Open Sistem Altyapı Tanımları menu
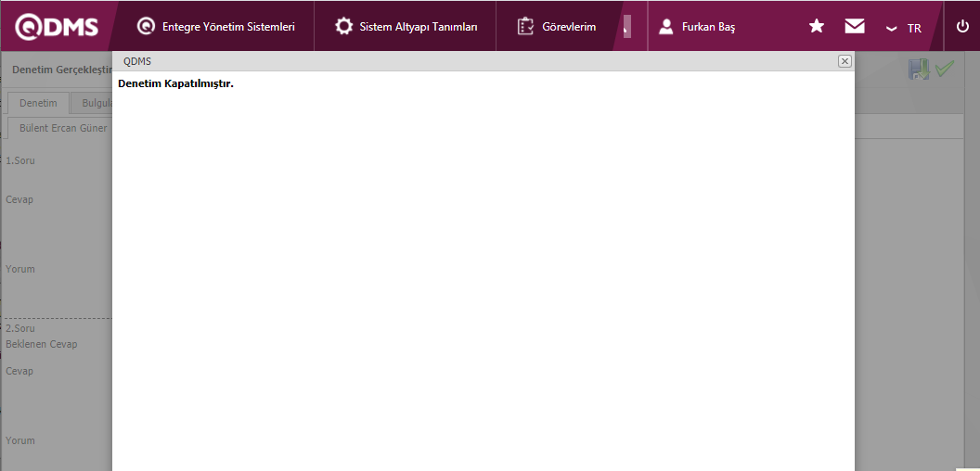 (406, 27)
